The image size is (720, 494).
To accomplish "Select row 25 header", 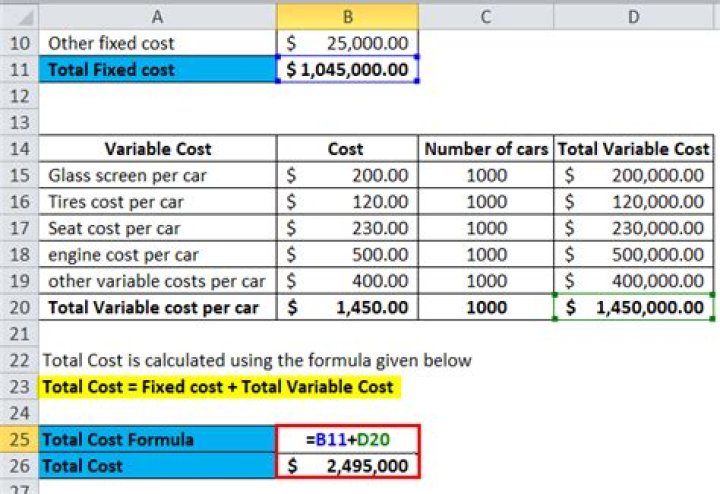I will tap(20, 439).
